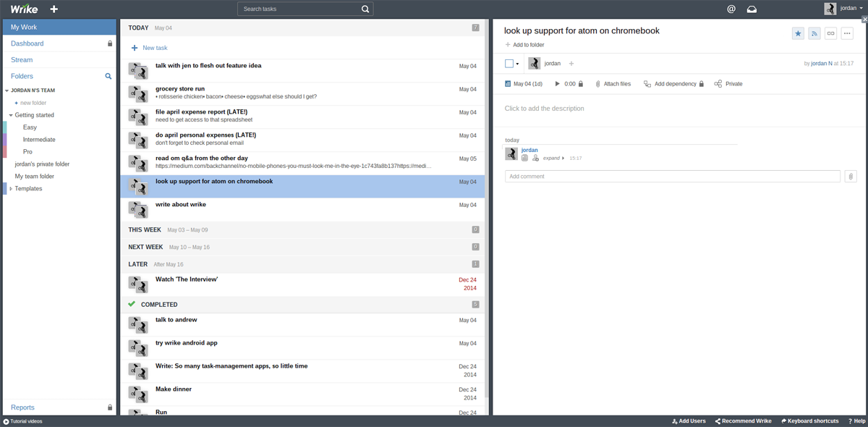Open the three-dots more actions menu
Screen dimensions: 868x427
pyautogui.click(x=846, y=33)
